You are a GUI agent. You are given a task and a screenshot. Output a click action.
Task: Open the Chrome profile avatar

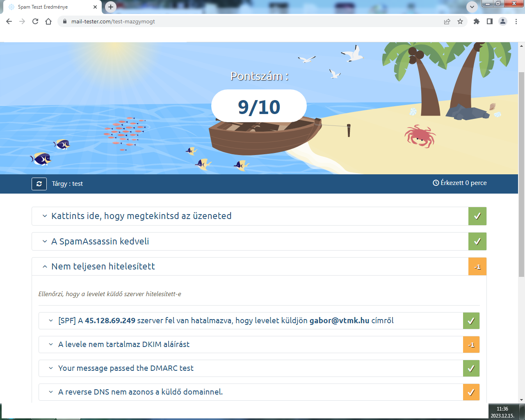coord(503,21)
